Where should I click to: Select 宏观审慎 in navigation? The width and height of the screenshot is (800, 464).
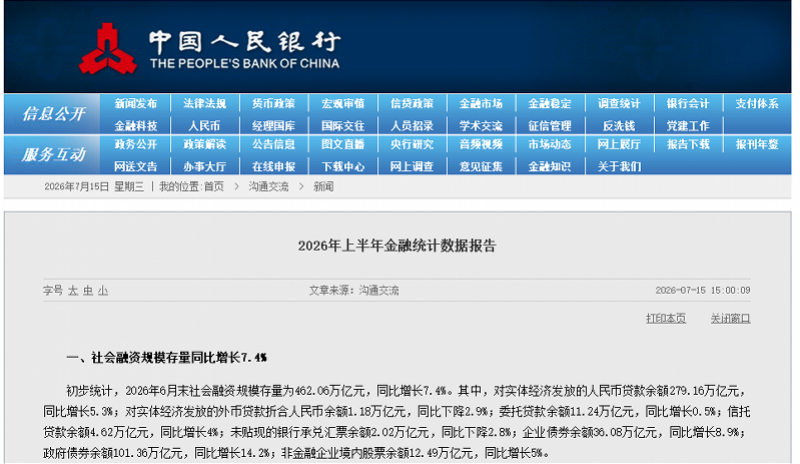coord(343,104)
